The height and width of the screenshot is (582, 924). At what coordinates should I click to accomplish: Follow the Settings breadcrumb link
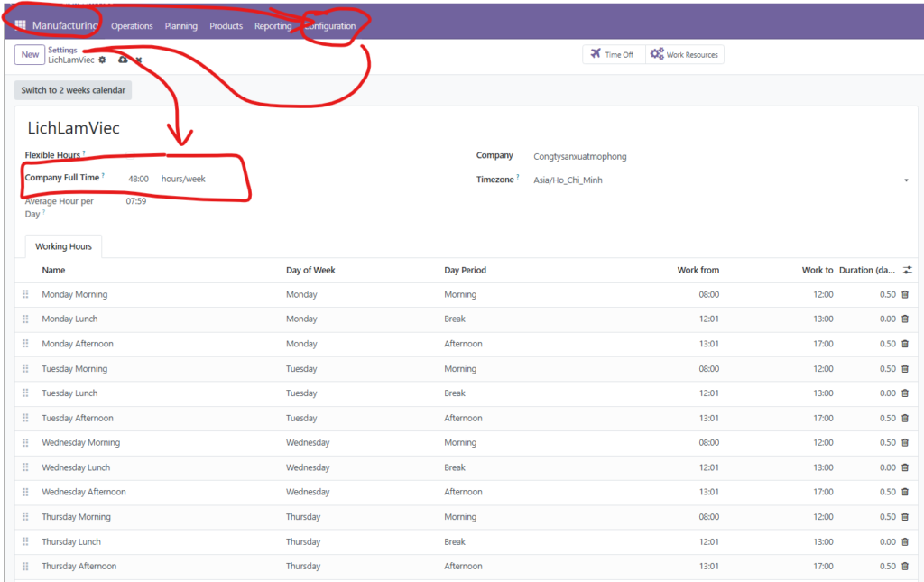(62, 50)
